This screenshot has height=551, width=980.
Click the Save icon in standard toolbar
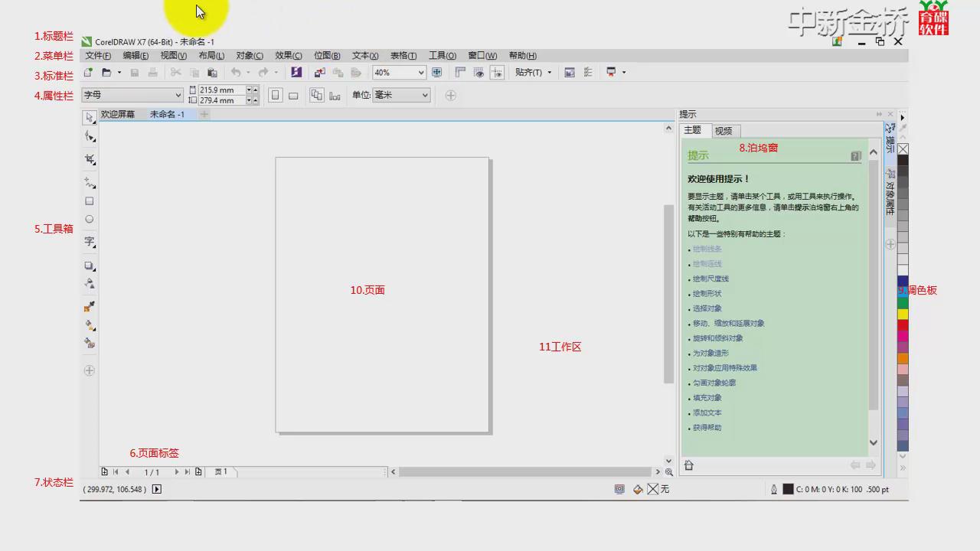coord(135,73)
